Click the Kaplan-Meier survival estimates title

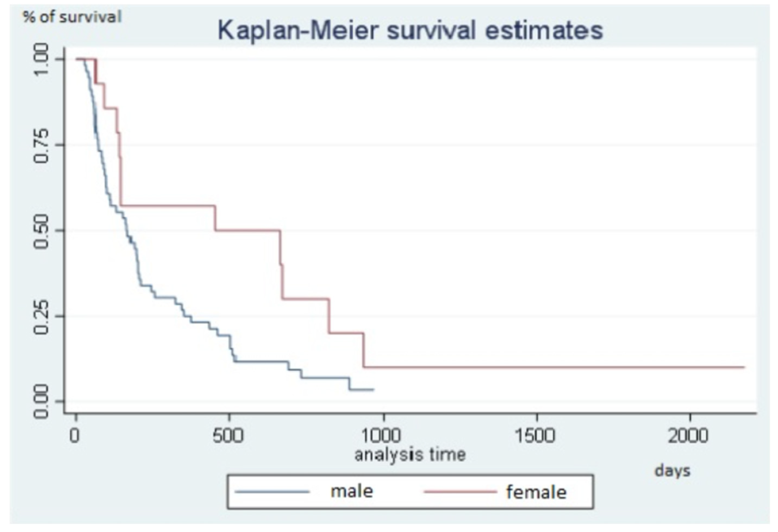pyautogui.click(x=410, y=31)
